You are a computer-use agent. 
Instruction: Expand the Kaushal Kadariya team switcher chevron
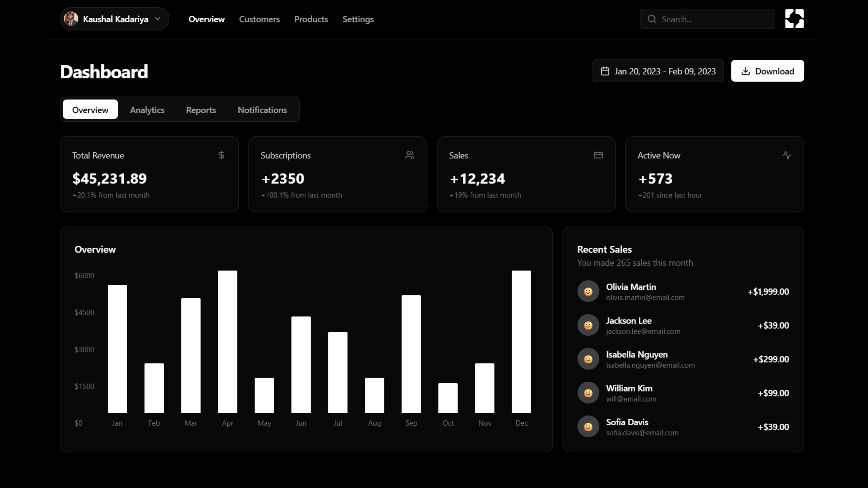[157, 19]
